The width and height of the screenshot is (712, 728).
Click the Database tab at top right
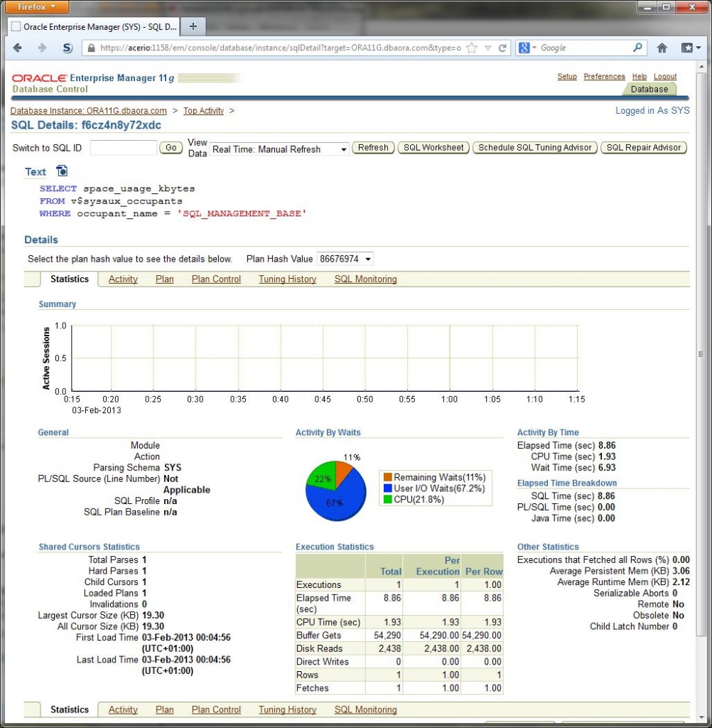(649, 89)
